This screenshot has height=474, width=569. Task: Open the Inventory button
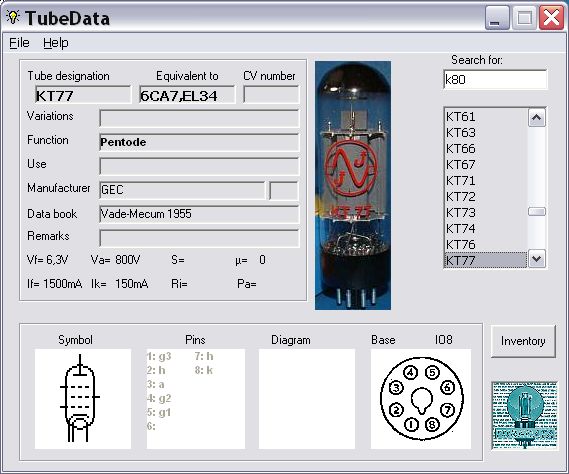point(523,341)
